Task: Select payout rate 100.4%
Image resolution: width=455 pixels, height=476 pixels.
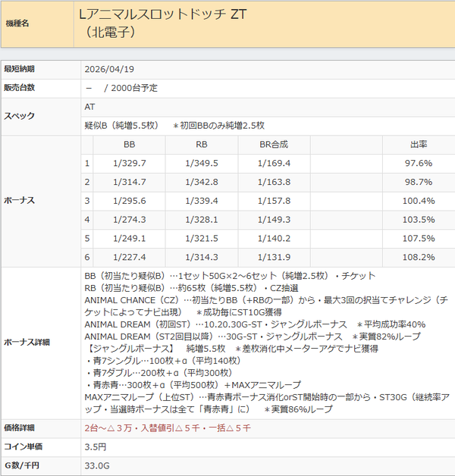Action: [x=419, y=201]
